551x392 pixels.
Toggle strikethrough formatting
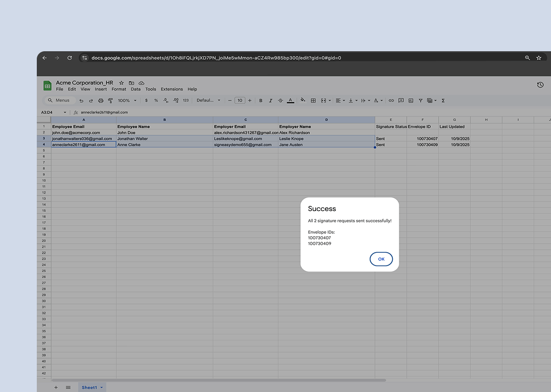tap(280, 100)
